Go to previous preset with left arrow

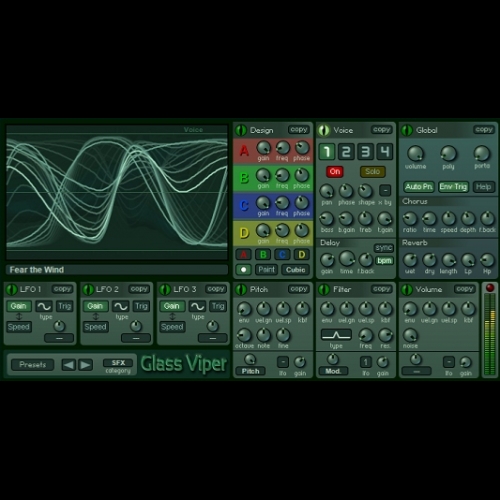coord(69,365)
